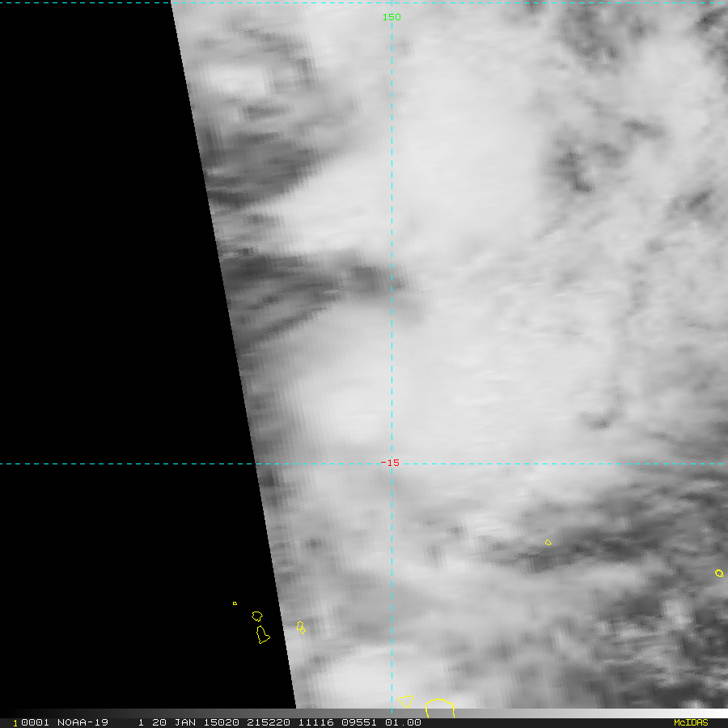The image size is (728, 728).
Task: Click the yellow McIDAS label
Action: click(690, 722)
